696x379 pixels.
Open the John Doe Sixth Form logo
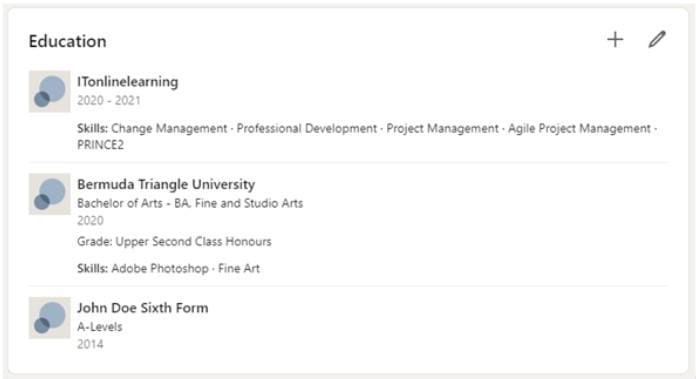pyautogui.click(x=49, y=318)
